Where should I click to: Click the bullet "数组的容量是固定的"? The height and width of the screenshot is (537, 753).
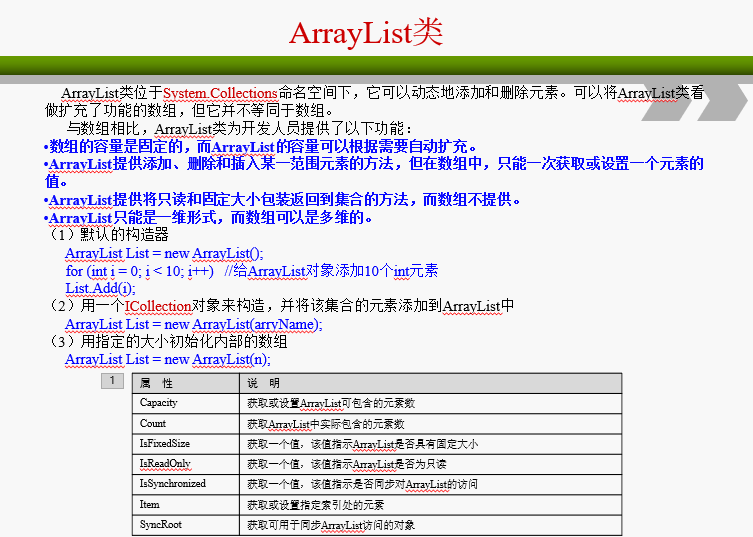point(261,146)
